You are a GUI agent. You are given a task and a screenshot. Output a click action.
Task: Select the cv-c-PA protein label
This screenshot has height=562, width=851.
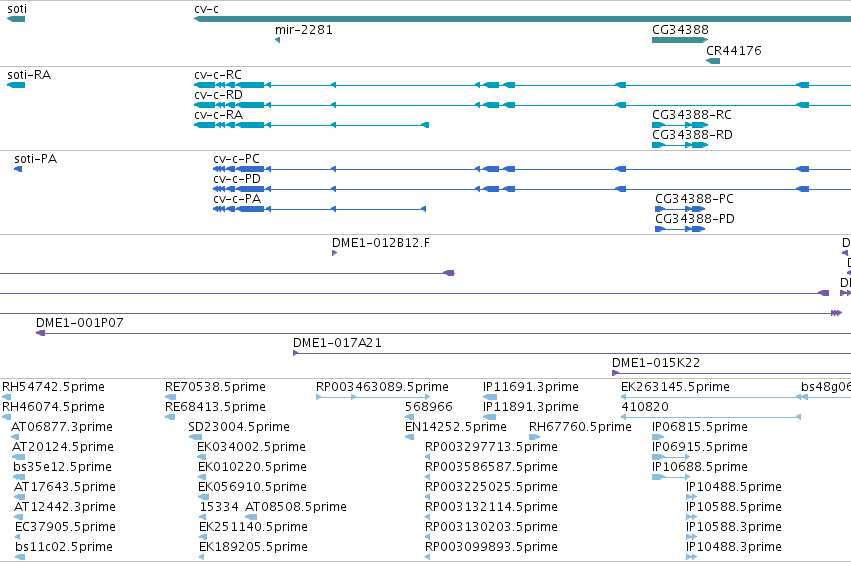(x=237, y=199)
